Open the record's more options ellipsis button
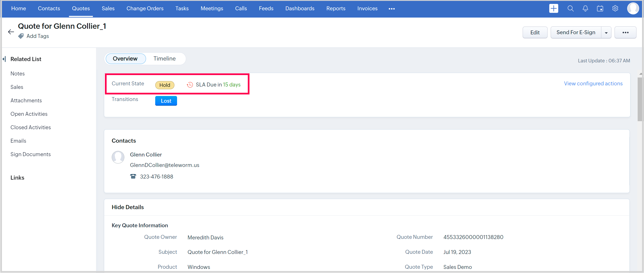The image size is (644, 273). tap(625, 32)
